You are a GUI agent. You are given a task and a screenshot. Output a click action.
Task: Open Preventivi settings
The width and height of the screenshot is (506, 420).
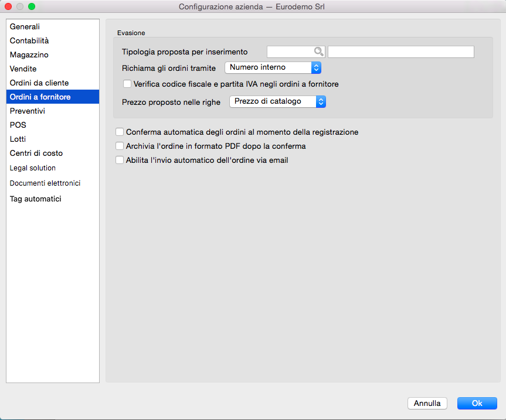(x=28, y=111)
